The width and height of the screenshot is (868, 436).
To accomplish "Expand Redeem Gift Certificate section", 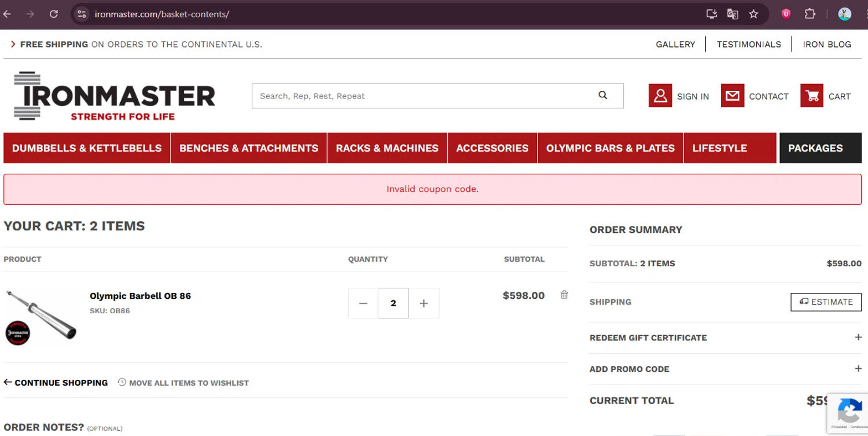I will [726, 338].
